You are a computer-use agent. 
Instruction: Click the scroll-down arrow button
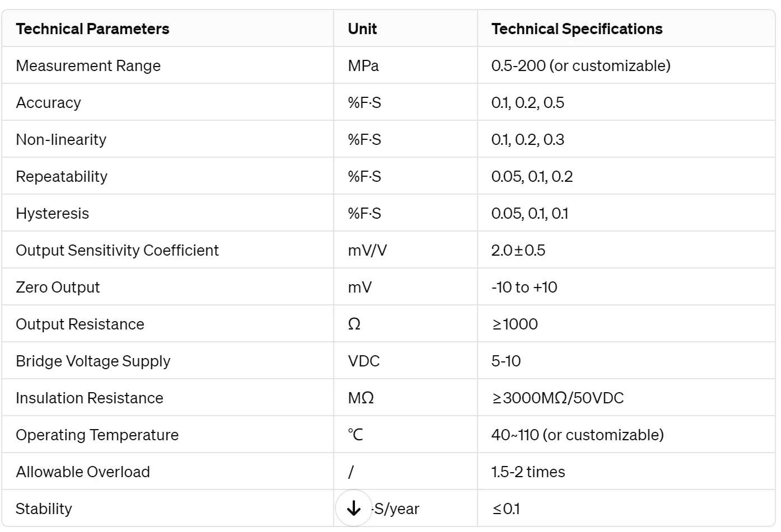click(x=353, y=508)
